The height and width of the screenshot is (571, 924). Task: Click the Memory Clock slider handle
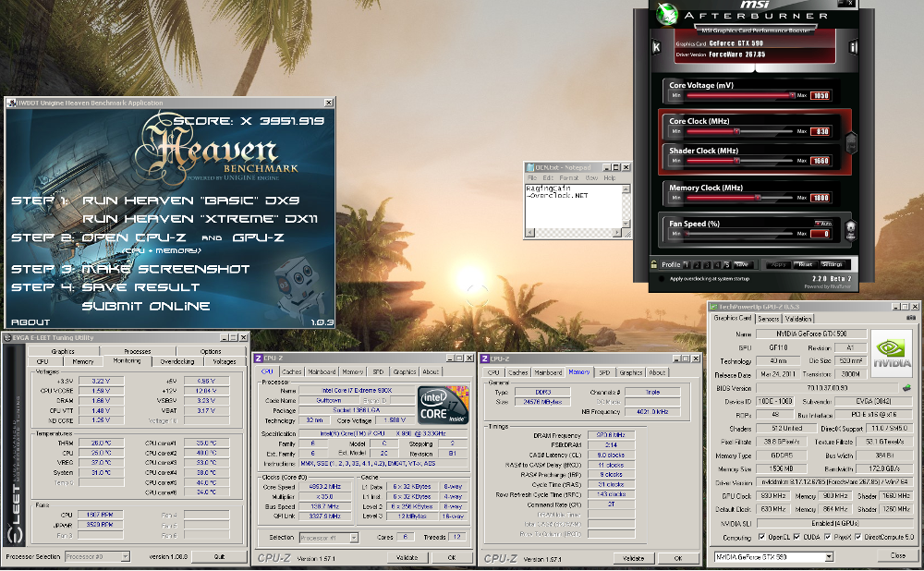click(x=758, y=198)
